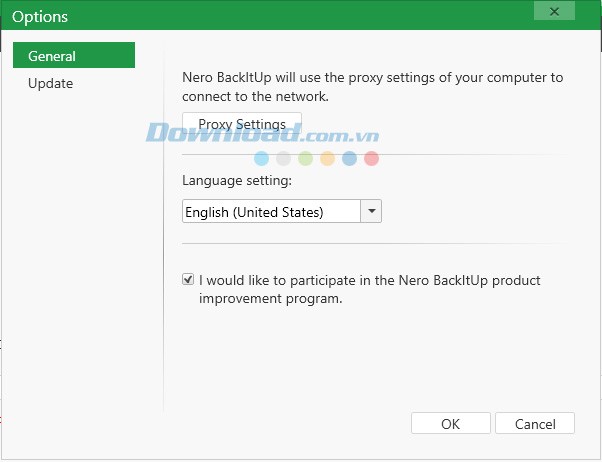The height and width of the screenshot is (462, 602).
Task: Click the darker blue watermark dot
Action: [x=350, y=158]
